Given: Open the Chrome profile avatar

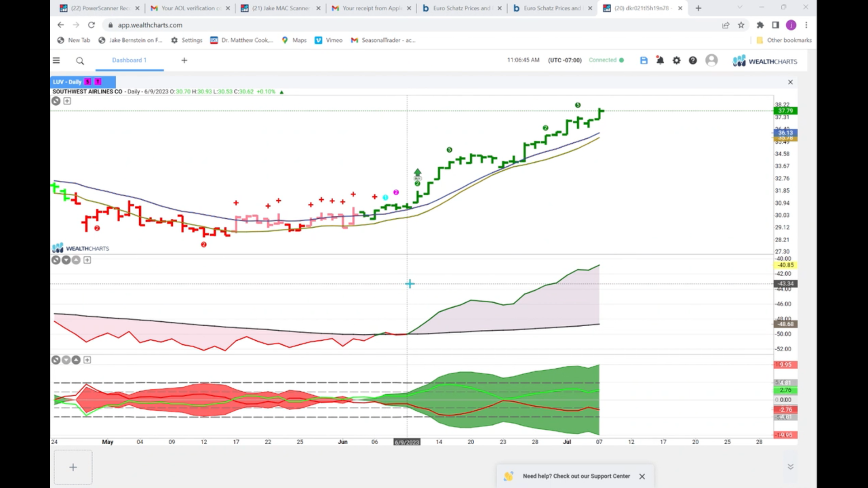Looking at the screenshot, I should point(791,25).
